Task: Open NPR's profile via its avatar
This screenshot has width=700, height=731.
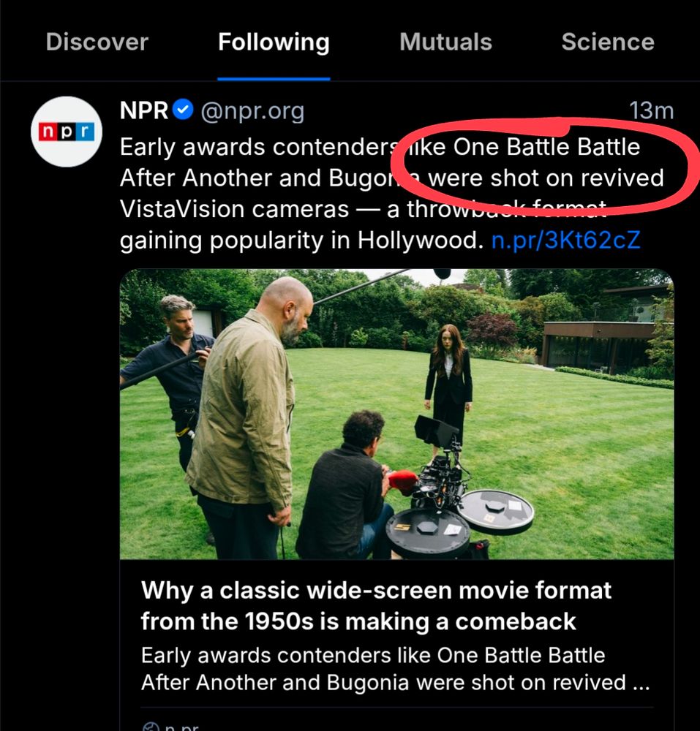Action: pos(67,132)
